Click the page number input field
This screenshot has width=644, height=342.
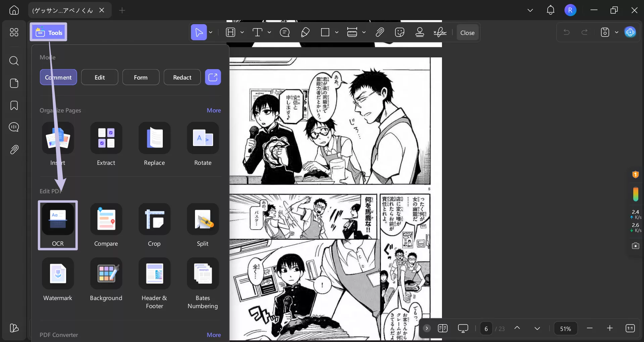(486, 329)
